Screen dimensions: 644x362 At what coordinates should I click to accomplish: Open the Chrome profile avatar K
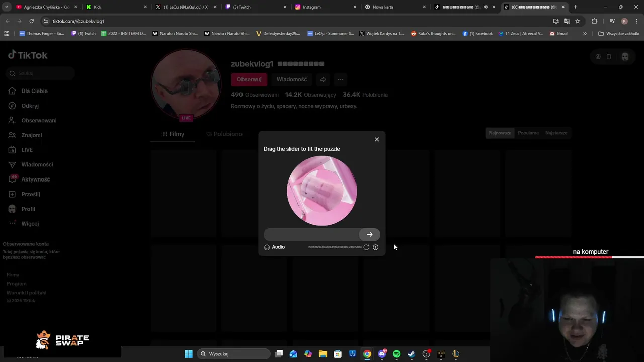click(624, 21)
